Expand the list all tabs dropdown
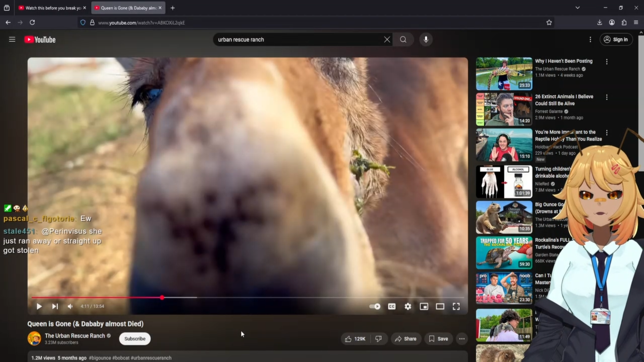Viewport: 644px width, 362px height. pyautogui.click(x=578, y=8)
